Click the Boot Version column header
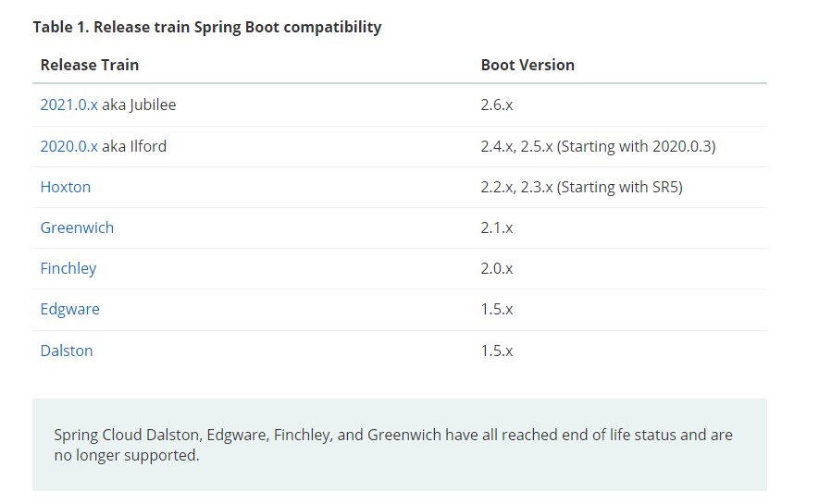 pos(527,65)
